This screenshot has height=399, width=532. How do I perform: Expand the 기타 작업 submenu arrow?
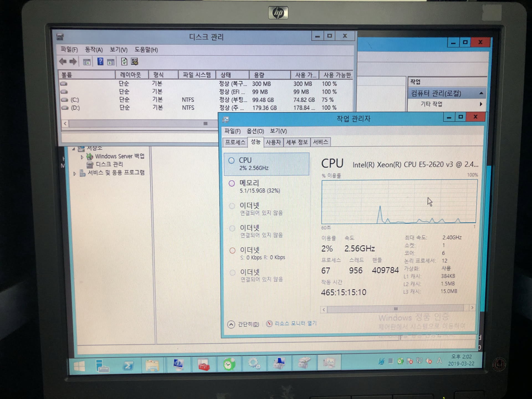481,104
